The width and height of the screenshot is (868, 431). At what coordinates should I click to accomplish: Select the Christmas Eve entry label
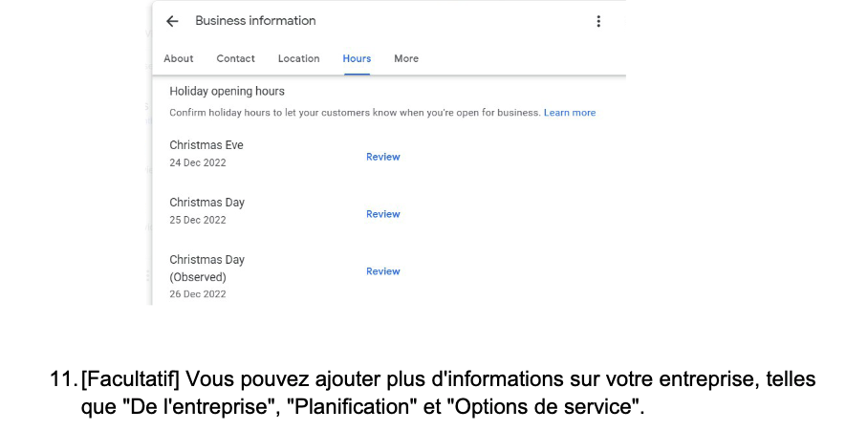[x=206, y=145]
